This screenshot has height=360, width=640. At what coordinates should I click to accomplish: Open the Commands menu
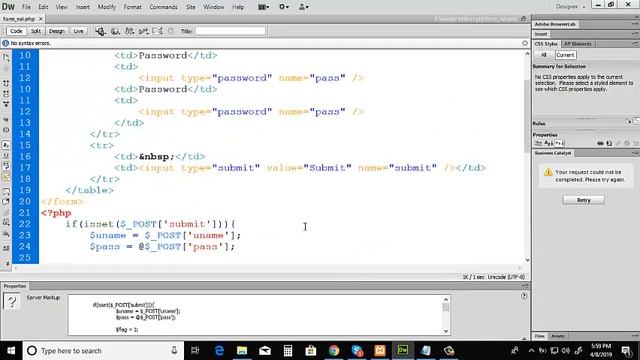tap(163, 7)
